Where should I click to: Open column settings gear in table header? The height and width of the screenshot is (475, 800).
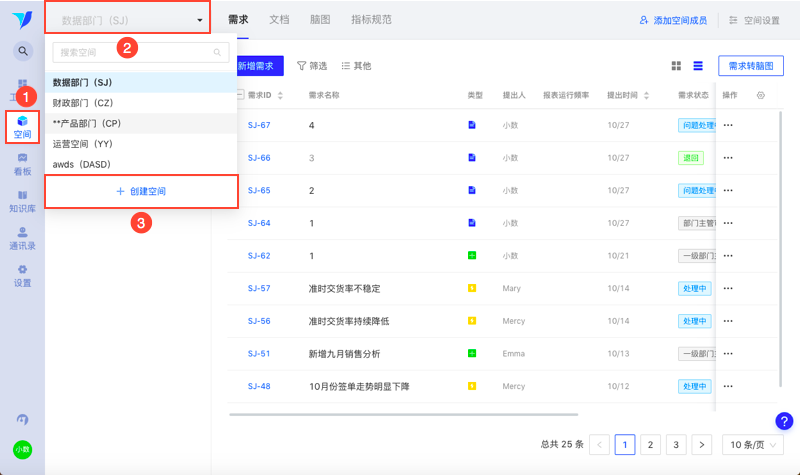(x=761, y=95)
